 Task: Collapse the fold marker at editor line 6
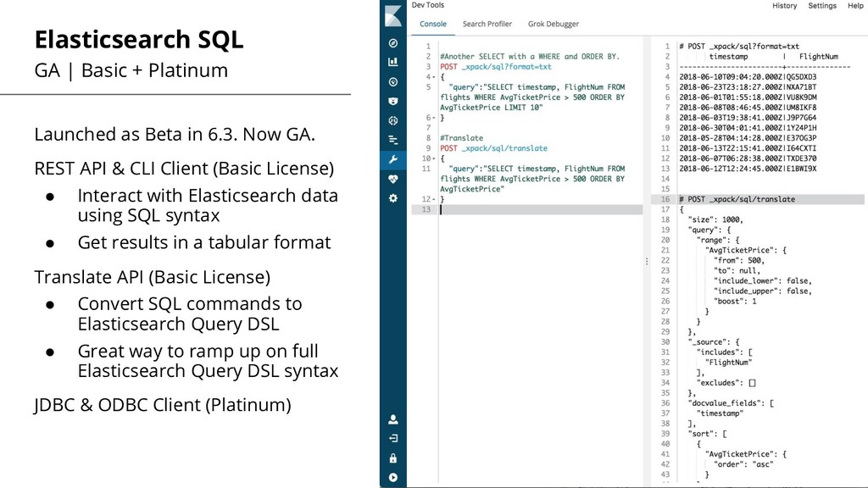[434, 118]
